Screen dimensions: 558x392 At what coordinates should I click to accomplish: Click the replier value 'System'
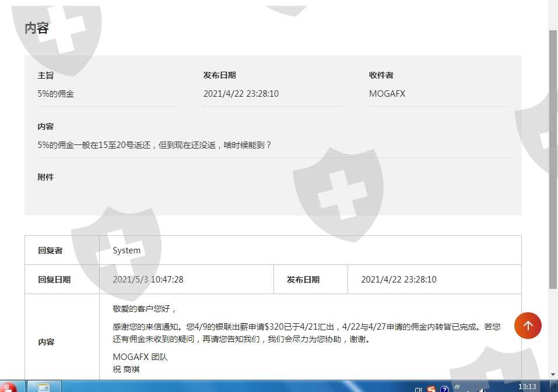pos(127,250)
